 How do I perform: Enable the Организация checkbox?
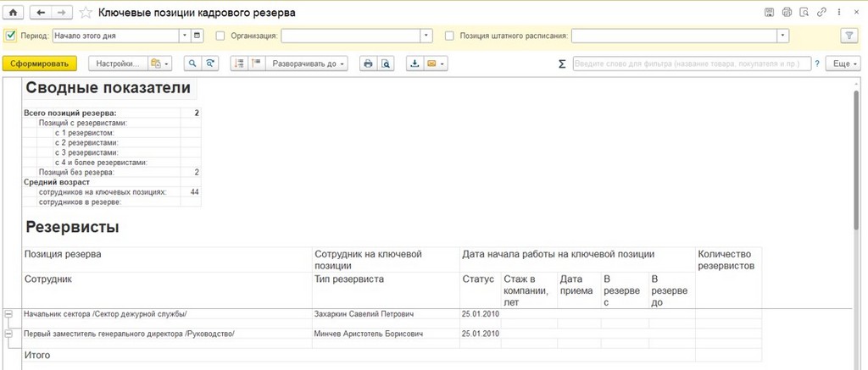tap(220, 36)
